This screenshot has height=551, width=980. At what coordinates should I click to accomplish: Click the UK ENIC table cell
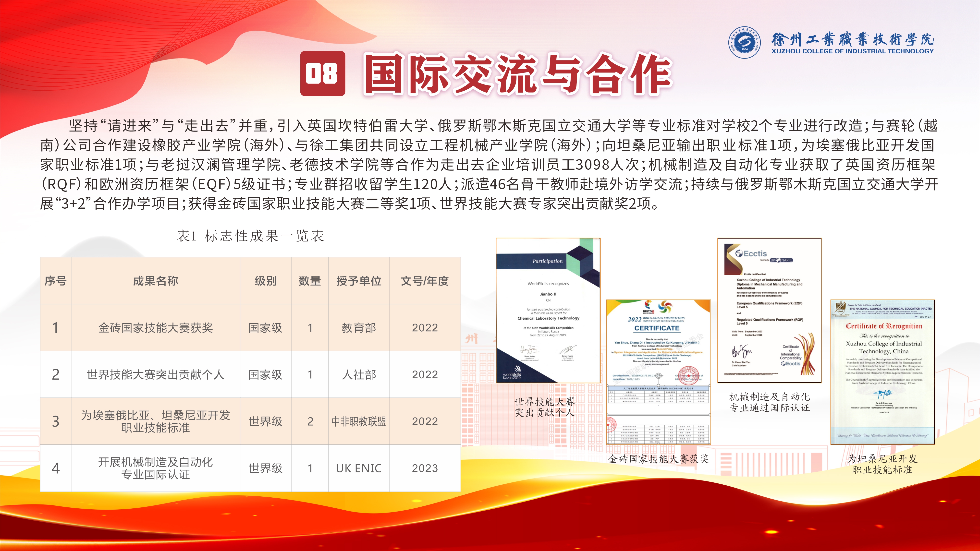(x=359, y=468)
